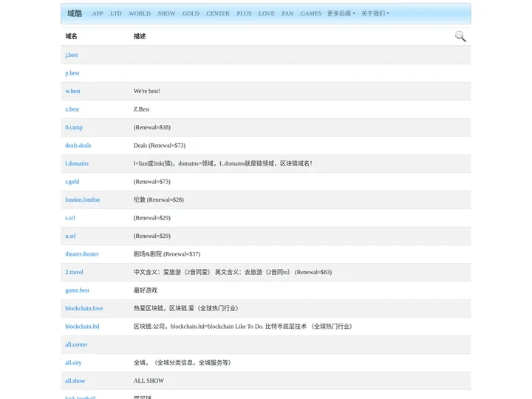
Task: Click the 域名 column header
Action: [x=71, y=36]
